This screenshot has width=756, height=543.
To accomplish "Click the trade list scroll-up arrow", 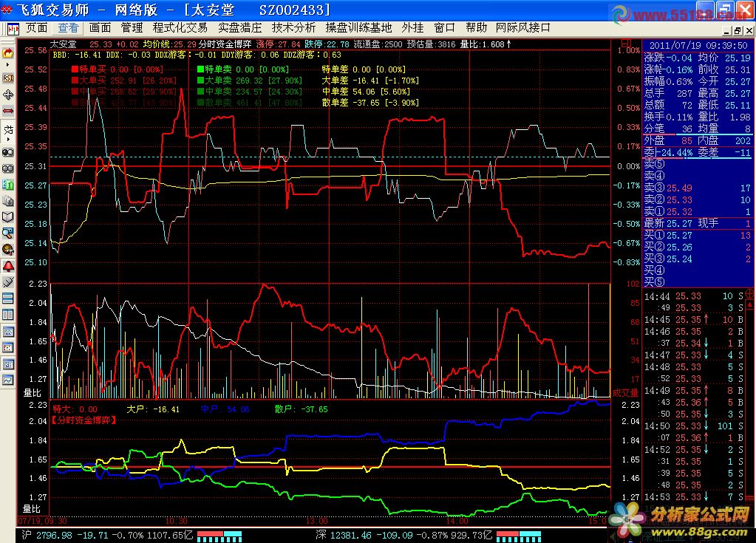I will (750, 305).
